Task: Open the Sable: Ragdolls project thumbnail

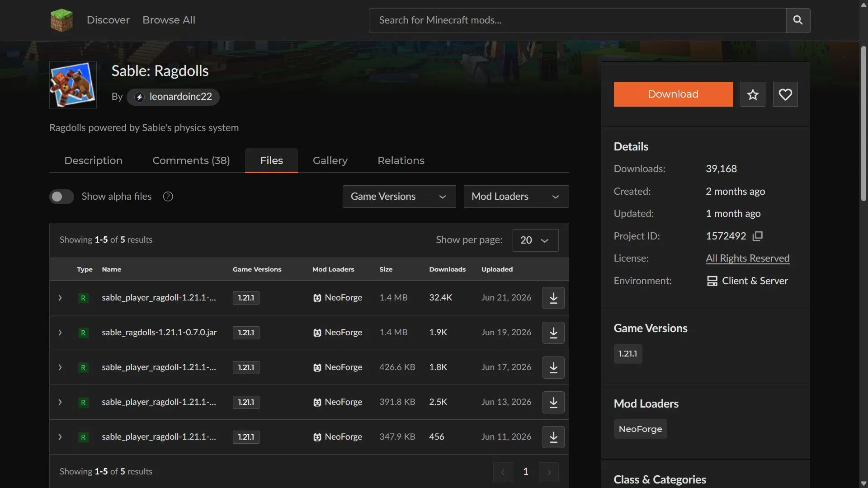Action: (73, 84)
